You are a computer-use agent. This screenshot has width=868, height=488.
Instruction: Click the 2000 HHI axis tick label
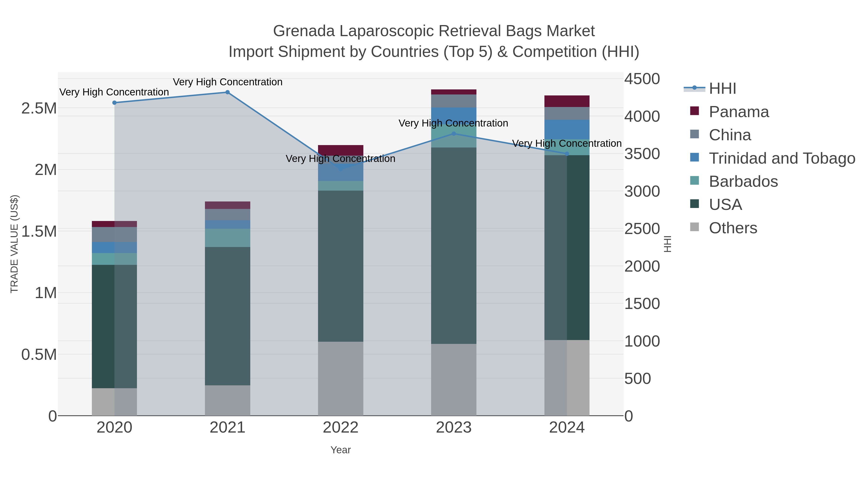pos(642,266)
